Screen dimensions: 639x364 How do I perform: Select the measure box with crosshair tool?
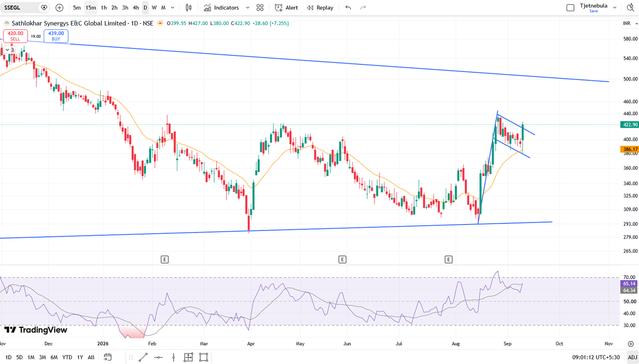click(188, 357)
